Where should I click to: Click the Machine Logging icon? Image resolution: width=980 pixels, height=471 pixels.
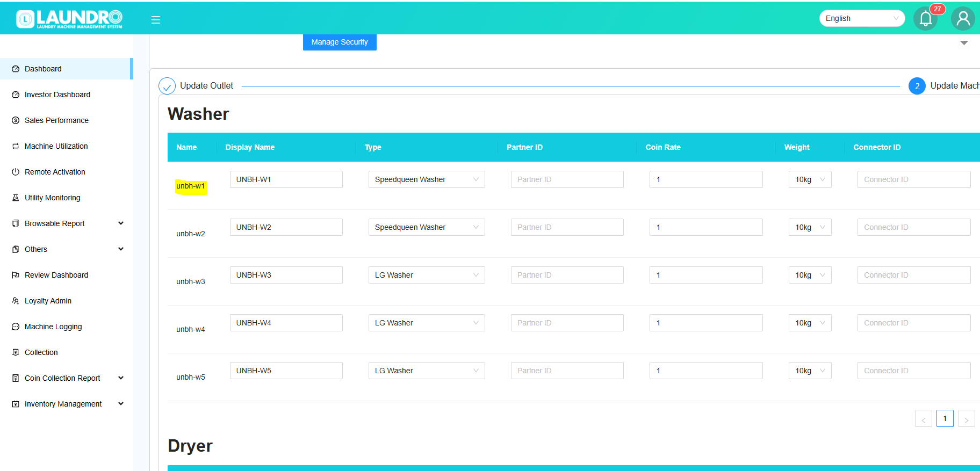pos(16,327)
